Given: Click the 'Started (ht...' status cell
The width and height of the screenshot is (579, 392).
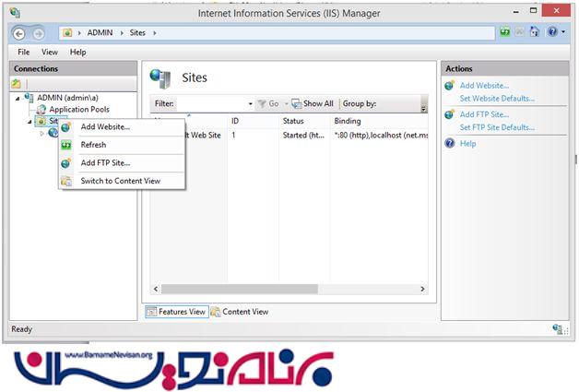Looking at the screenshot, I should [x=303, y=136].
